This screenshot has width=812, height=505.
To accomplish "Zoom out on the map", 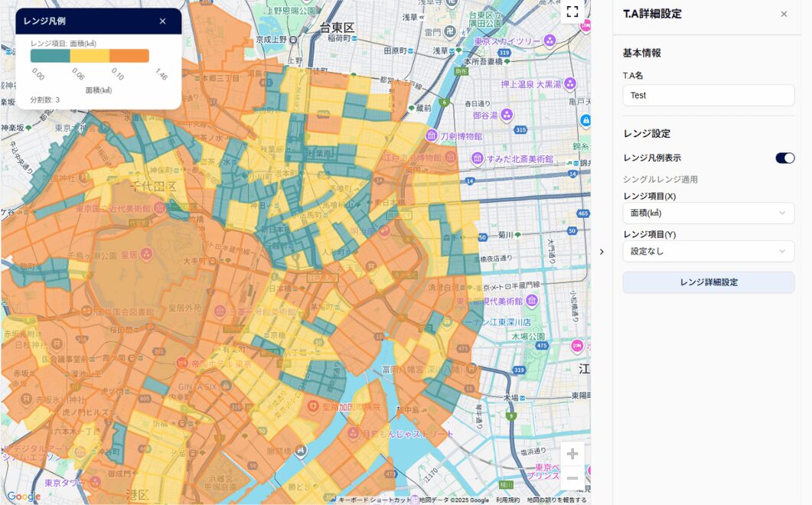I will (x=572, y=478).
